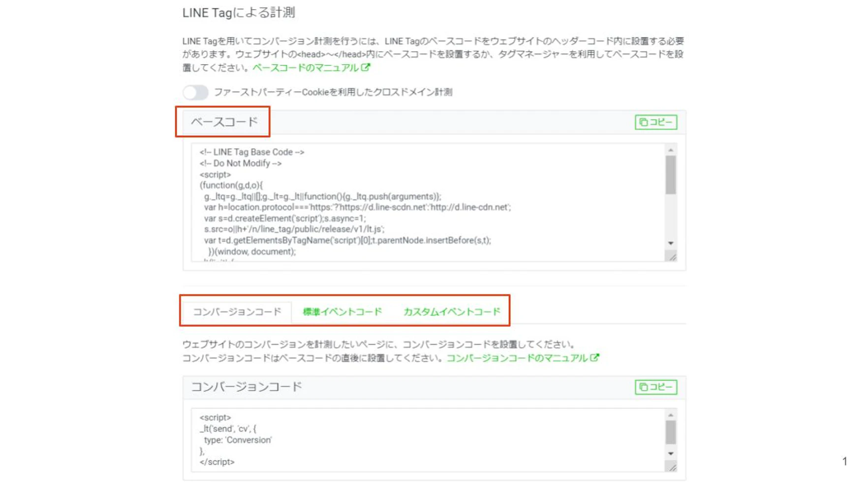Click scroll-down arrow in conversion code box
Viewport: 868px width, 488px height.
tap(671, 454)
